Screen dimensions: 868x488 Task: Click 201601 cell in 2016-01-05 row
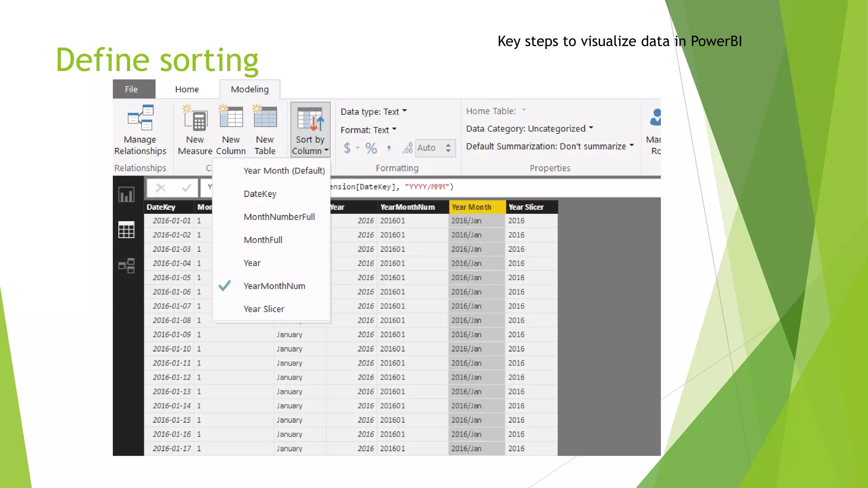(413, 277)
